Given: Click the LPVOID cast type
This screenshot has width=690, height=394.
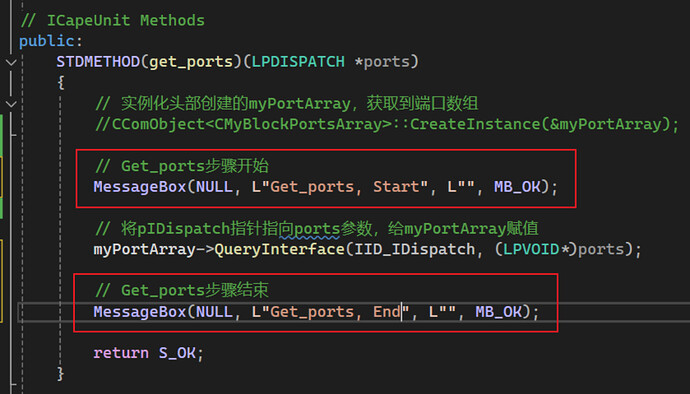Looking at the screenshot, I should [531, 249].
